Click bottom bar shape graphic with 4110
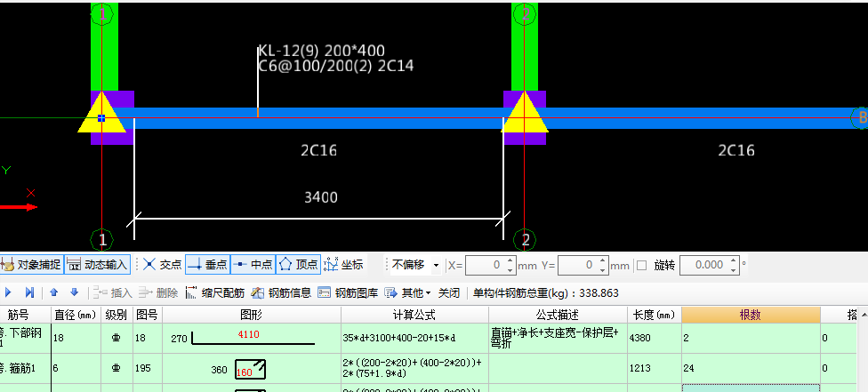The width and height of the screenshot is (868, 392). point(253,338)
